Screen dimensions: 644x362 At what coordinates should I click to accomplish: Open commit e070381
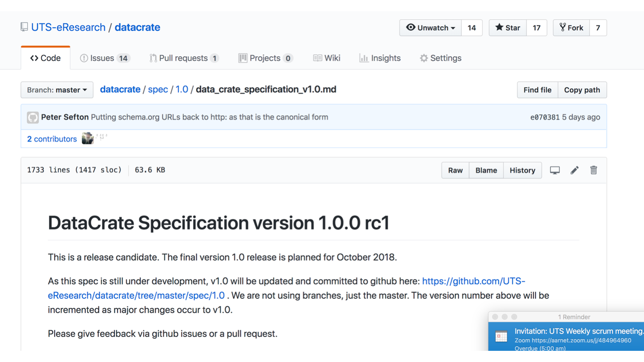pyautogui.click(x=545, y=117)
